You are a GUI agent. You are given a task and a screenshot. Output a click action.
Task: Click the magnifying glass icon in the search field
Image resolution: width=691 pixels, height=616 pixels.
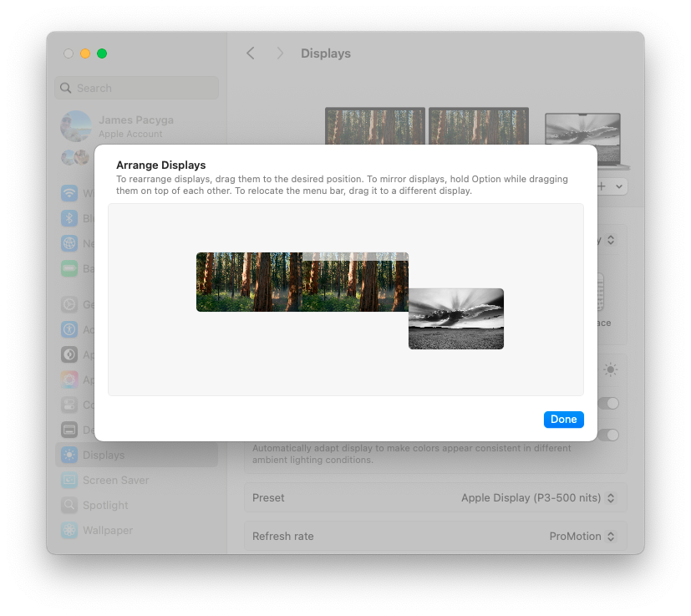pyautogui.click(x=66, y=88)
